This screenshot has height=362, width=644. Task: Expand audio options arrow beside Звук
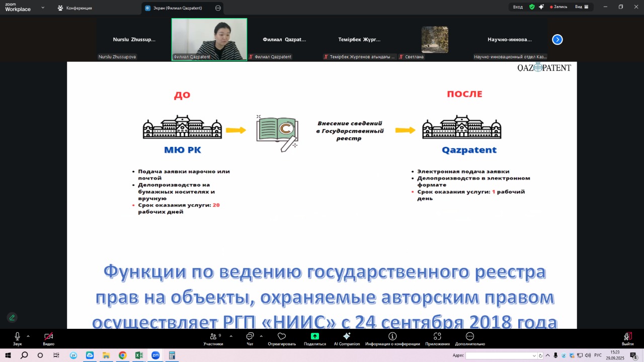point(28,336)
